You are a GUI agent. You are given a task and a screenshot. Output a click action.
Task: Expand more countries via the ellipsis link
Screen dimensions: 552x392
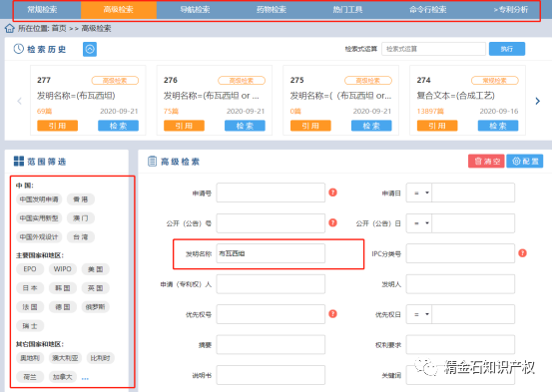(x=85, y=378)
